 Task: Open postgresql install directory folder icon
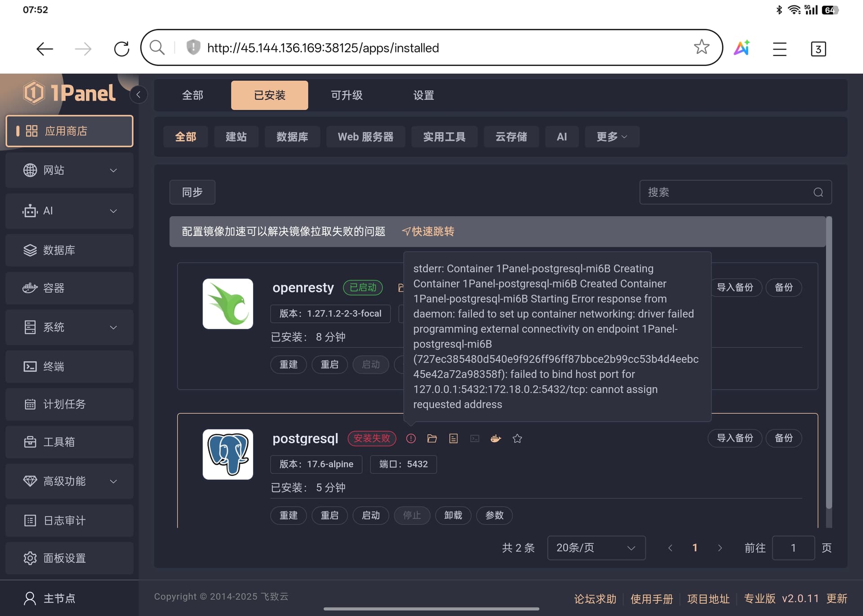coord(432,439)
